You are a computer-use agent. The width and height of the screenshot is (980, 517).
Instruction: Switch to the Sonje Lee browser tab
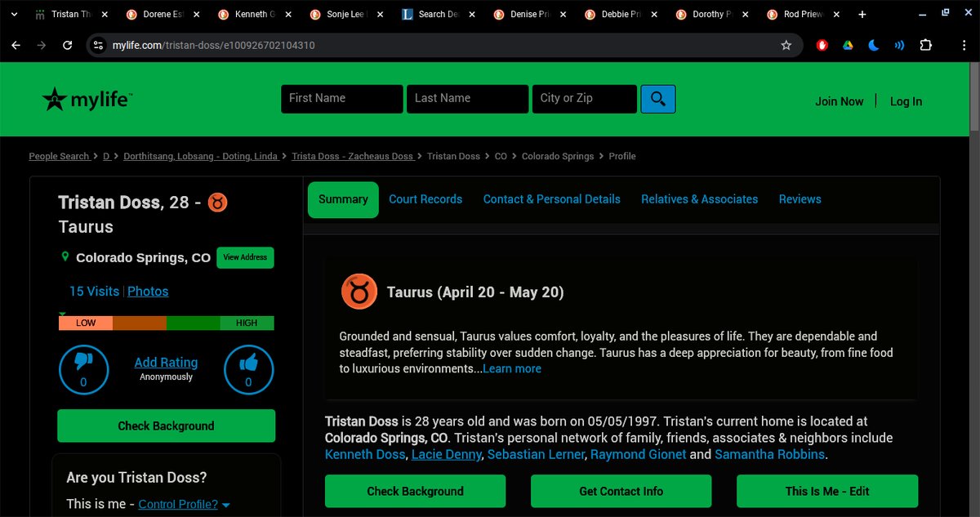[347, 14]
